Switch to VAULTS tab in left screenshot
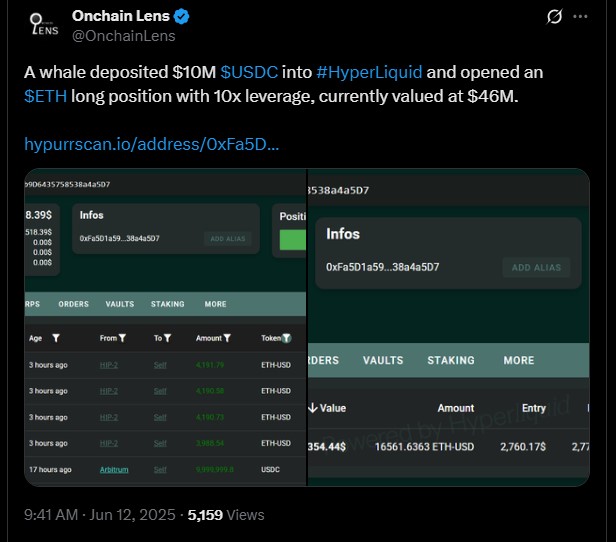The width and height of the screenshot is (616, 542). (120, 304)
